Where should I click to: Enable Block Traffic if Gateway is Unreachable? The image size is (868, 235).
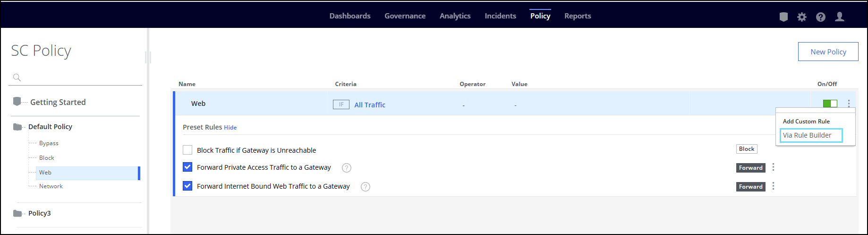tap(187, 150)
